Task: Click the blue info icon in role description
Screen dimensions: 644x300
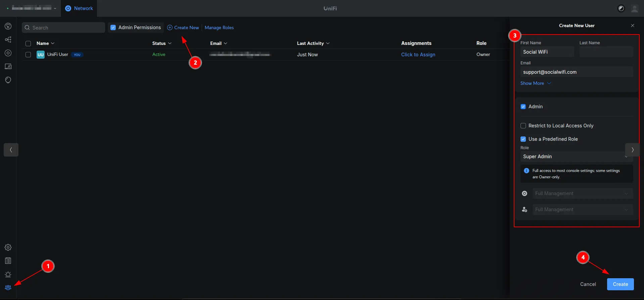Action: click(x=527, y=171)
